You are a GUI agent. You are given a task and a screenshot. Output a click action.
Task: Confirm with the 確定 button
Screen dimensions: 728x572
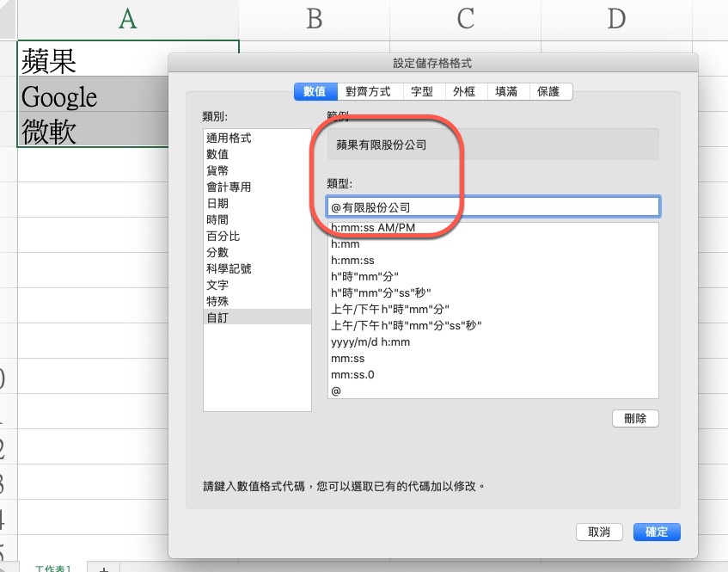657,532
